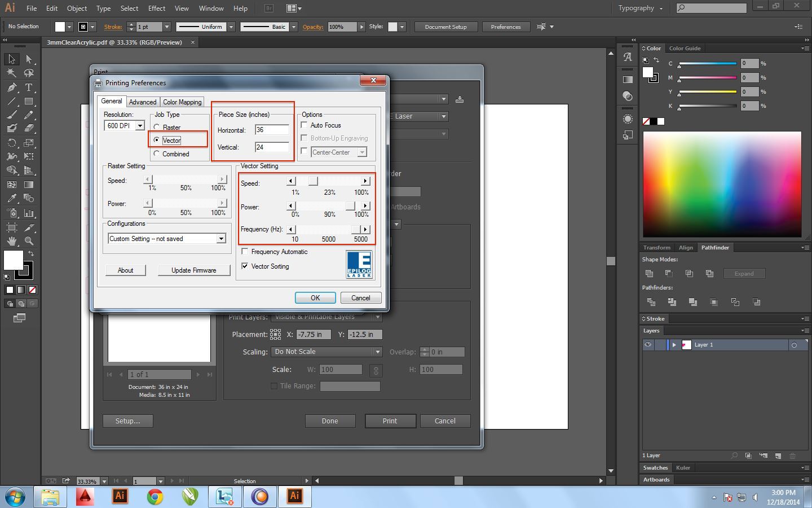Switch to the Advanced tab
Image resolution: width=812 pixels, height=508 pixels.
tap(143, 102)
